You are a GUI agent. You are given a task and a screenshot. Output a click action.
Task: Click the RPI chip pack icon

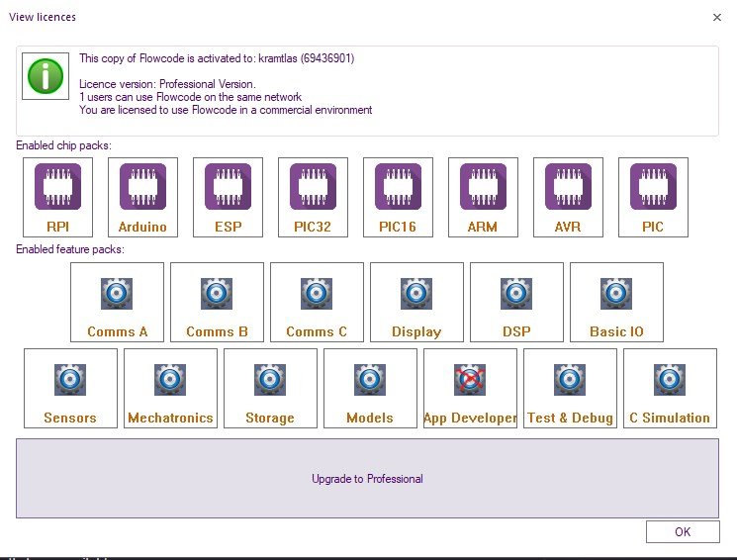(x=57, y=188)
